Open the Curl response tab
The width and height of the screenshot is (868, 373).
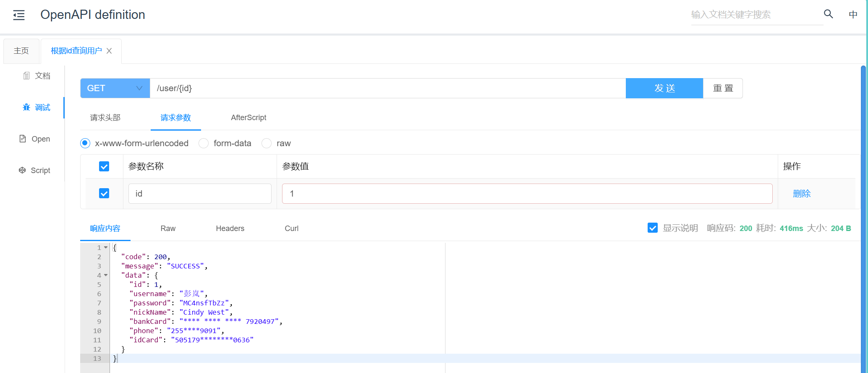[x=291, y=229]
